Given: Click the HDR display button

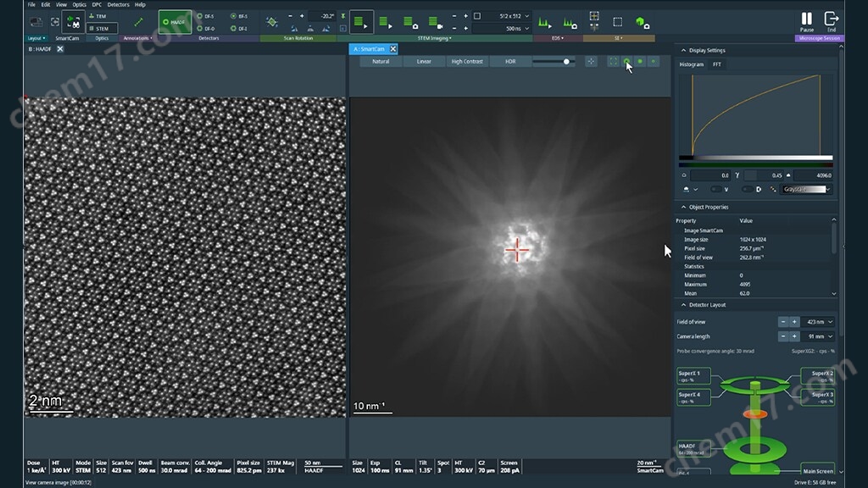Looking at the screenshot, I should point(510,61).
